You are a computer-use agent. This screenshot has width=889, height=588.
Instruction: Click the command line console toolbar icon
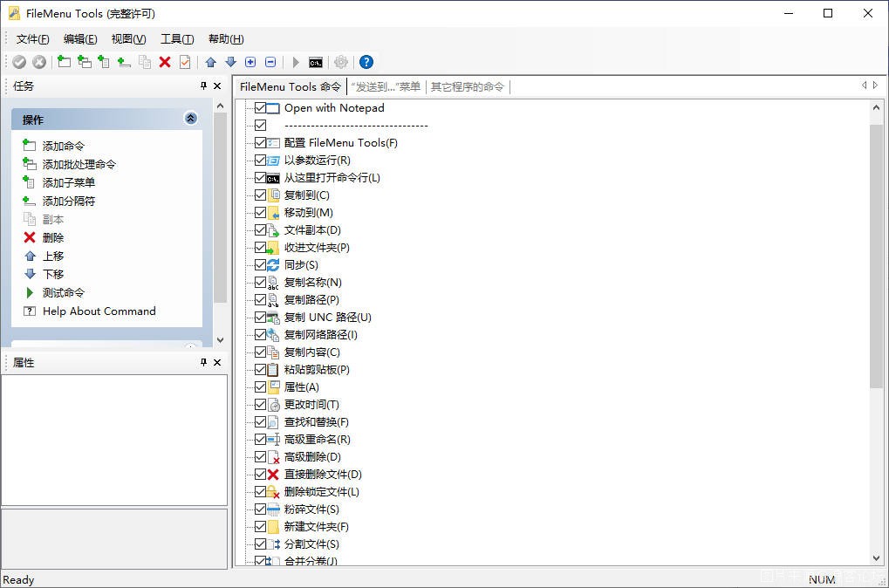coord(316,62)
